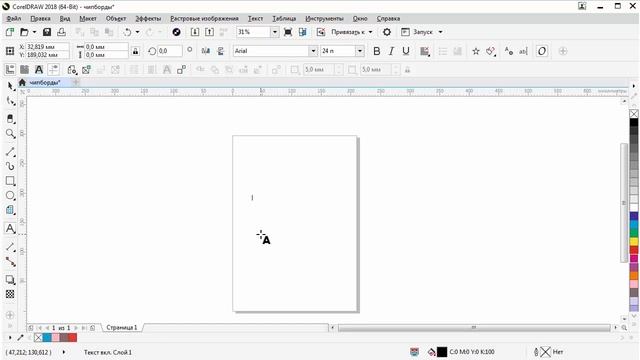Select the Artistic Media tool
This screenshot has width=640, height=360.
tap(11, 166)
